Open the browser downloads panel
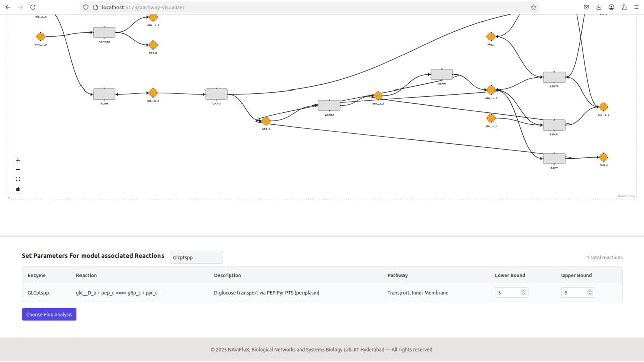This screenshot has height=362, width=644. click(x=599, y=7)
